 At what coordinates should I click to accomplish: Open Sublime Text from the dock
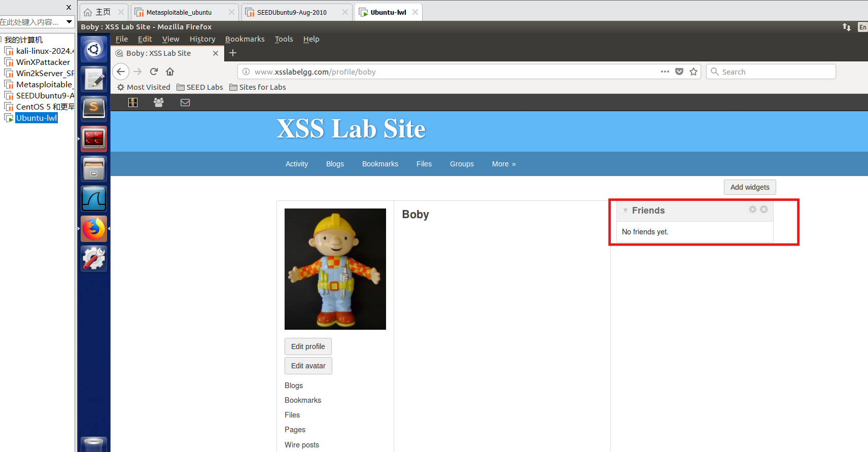94,108
